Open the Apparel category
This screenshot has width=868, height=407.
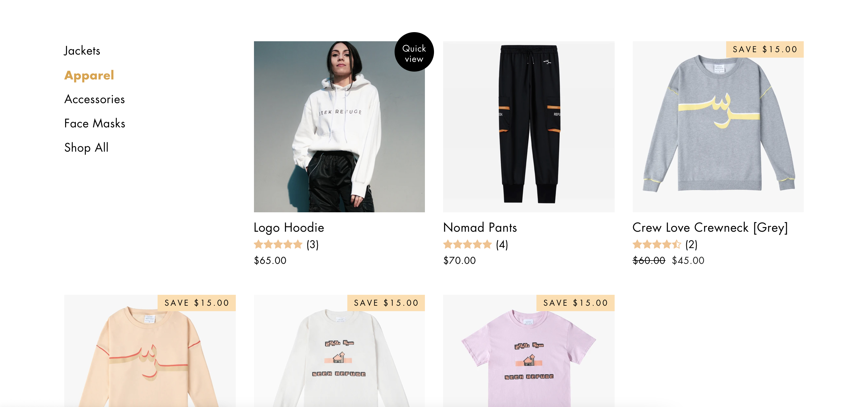(89, 75)
